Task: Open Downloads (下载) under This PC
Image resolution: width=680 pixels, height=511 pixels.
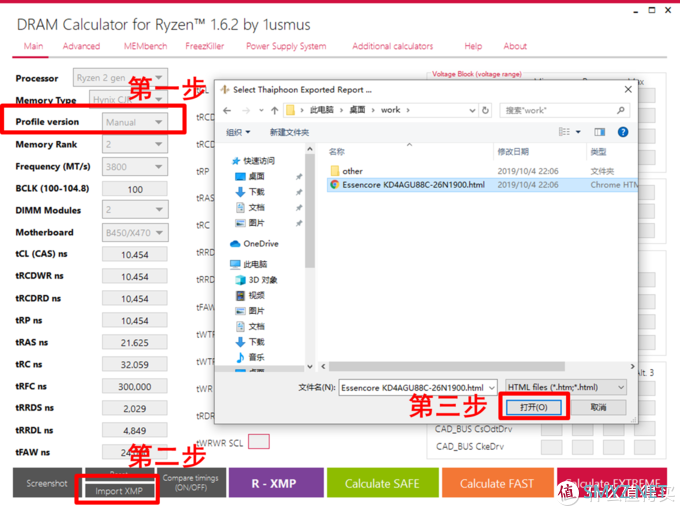Action: pyautogui.click(x=250, y=342)
